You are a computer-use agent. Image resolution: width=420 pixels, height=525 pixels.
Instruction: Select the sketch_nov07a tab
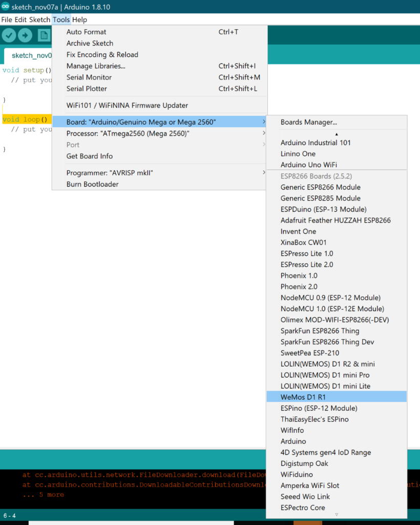click(x=28, y=55)
